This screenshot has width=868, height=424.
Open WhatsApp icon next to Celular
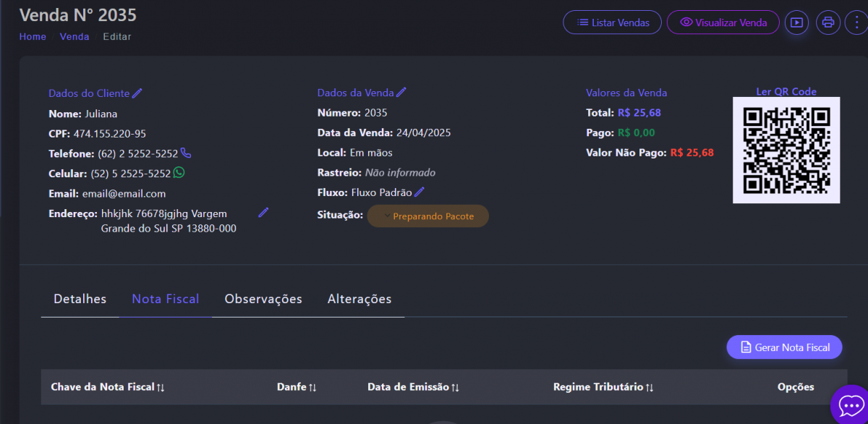(x=179, y=173)
